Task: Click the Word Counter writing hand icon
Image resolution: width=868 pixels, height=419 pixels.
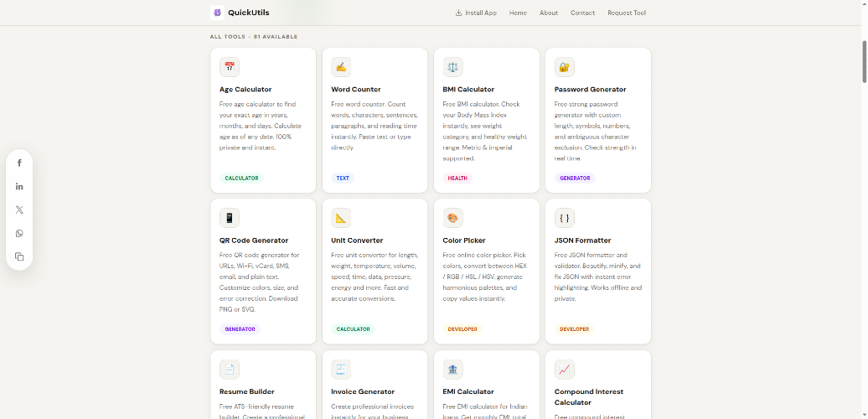Action: [x=341, y=67]
